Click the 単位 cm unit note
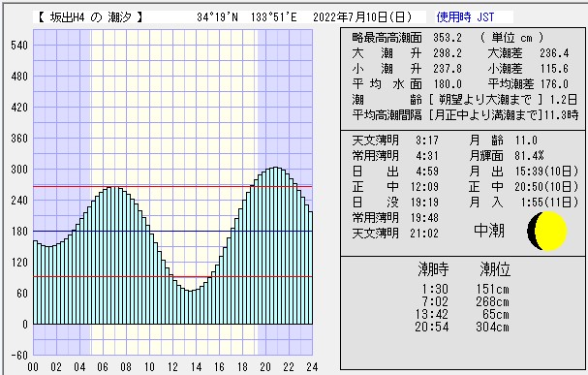588x375 pixels. coord(511,38)
